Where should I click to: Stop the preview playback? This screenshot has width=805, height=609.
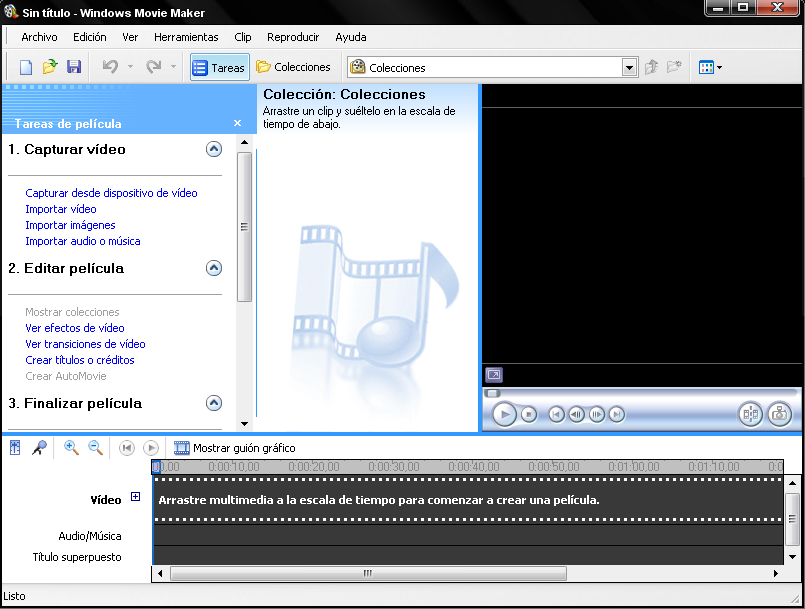pos(529,414)
